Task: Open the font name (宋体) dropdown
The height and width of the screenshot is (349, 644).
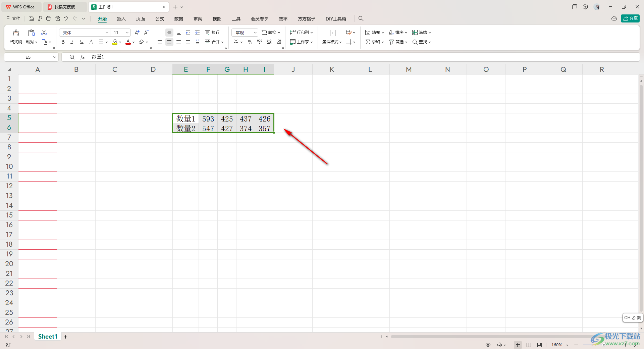Action: (107, 33)
